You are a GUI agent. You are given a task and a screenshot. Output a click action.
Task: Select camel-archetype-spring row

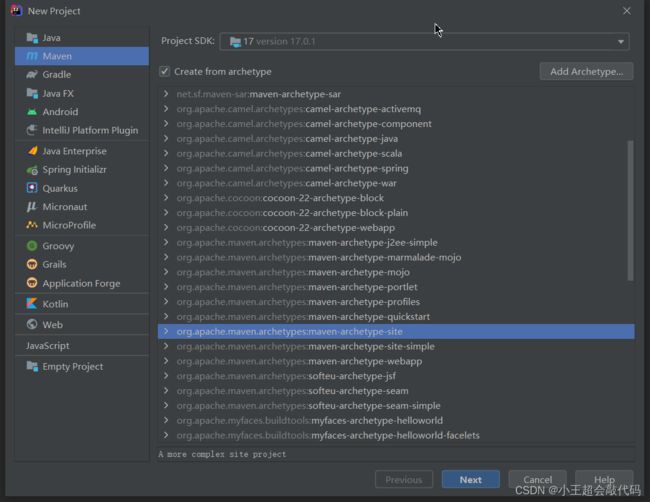point(396,168)
